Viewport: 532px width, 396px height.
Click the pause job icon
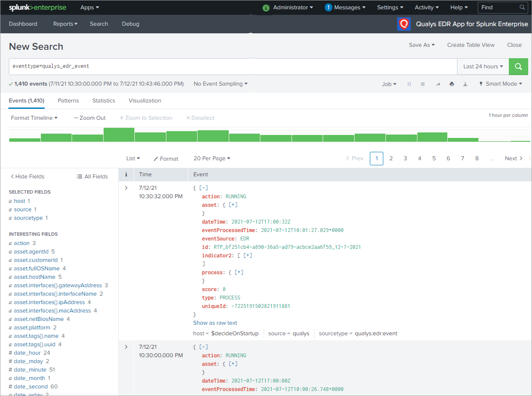coord(409,84)
